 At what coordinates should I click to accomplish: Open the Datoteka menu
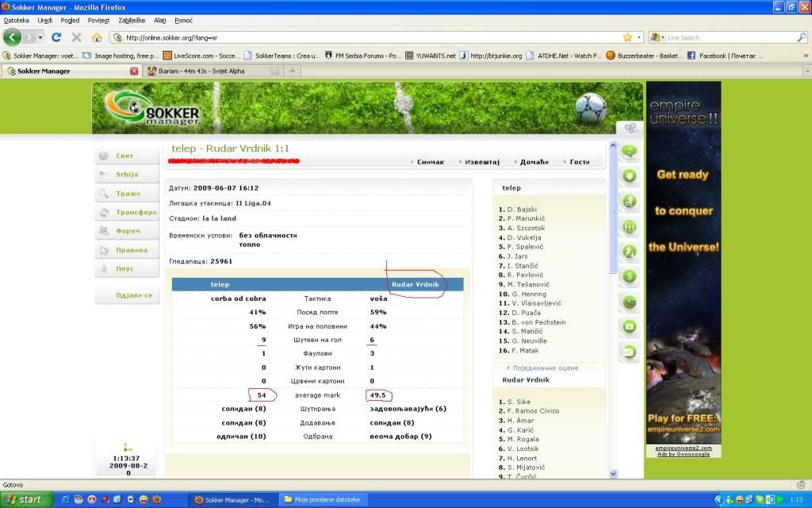[17, 20]
